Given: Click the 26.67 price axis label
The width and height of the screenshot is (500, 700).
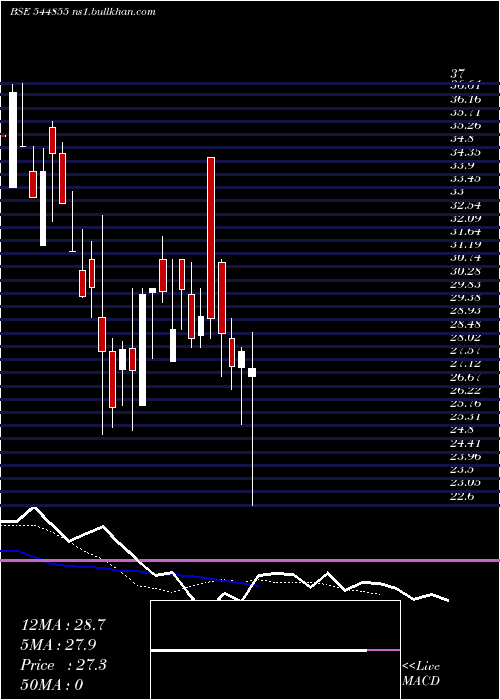Looking at the screenshot, I should coord(465,377).
